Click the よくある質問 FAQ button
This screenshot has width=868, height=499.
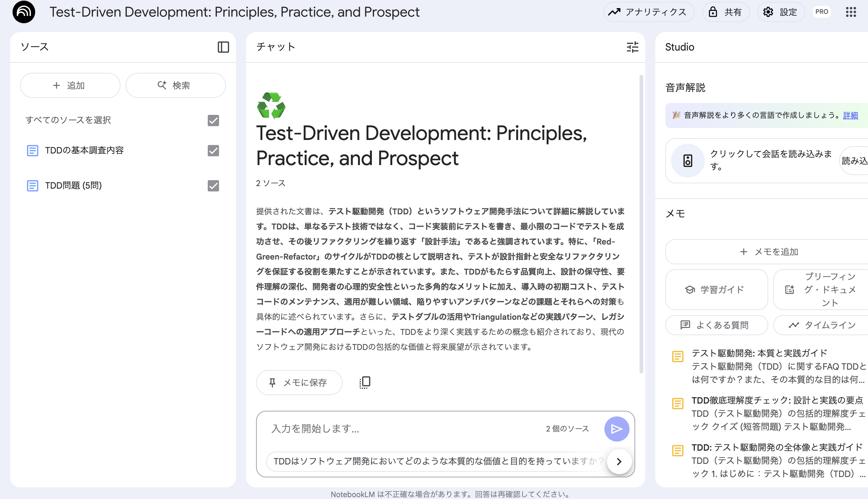coord(716,325)
